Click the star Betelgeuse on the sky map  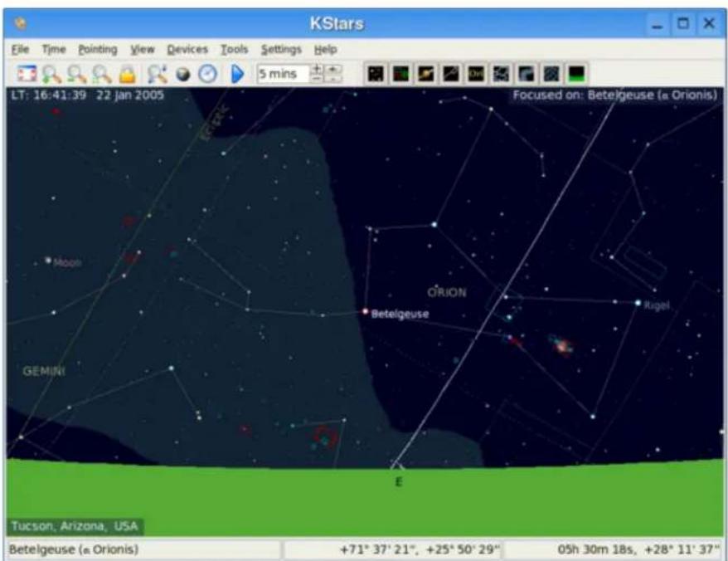click(x=365, y=311)
